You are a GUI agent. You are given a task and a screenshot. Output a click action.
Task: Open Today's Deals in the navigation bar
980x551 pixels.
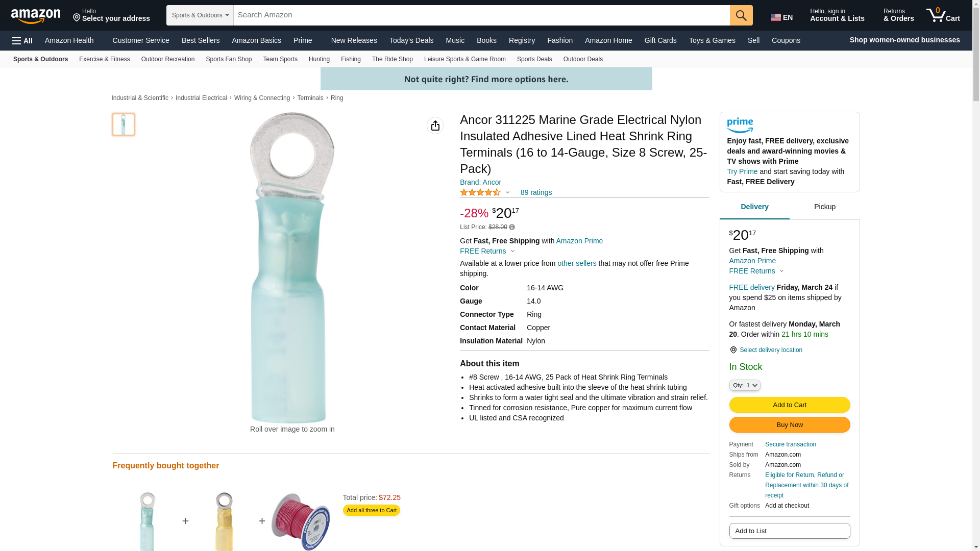coord(411,40)
